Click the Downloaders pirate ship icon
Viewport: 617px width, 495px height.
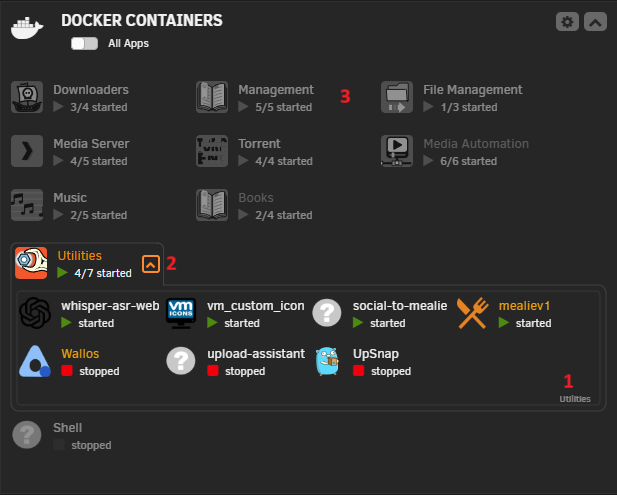tap(27, 97)
